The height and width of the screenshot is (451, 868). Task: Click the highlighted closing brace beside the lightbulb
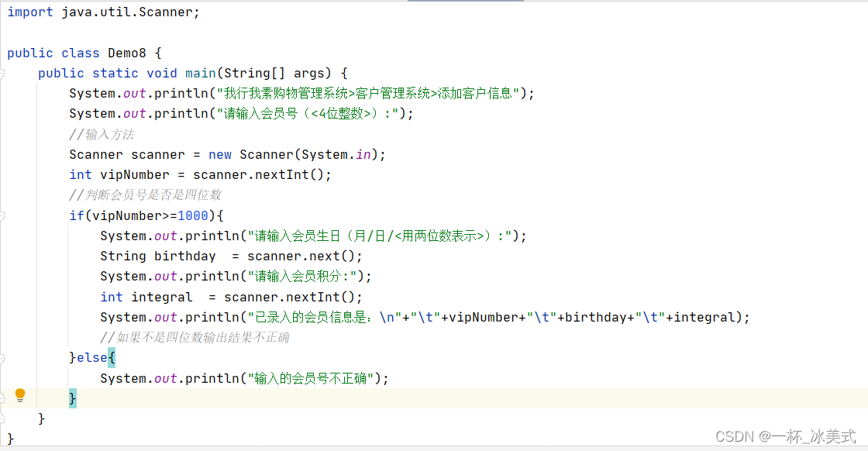point(73,398)
